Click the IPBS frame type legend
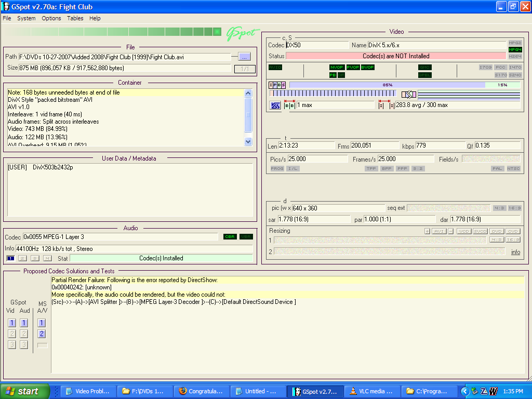Screen dimensions: 532x399 click(x=277, y=85)
